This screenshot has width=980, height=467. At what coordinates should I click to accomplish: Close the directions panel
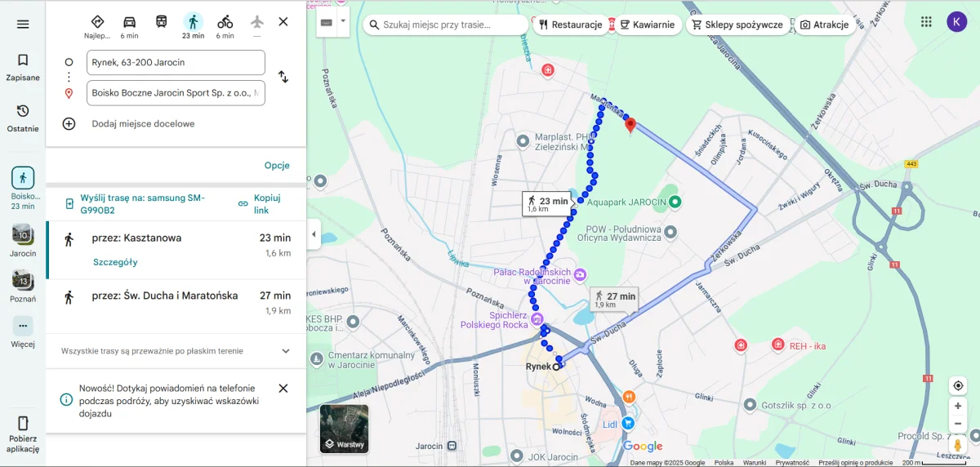pyautogui.click(x=283, y=21)
